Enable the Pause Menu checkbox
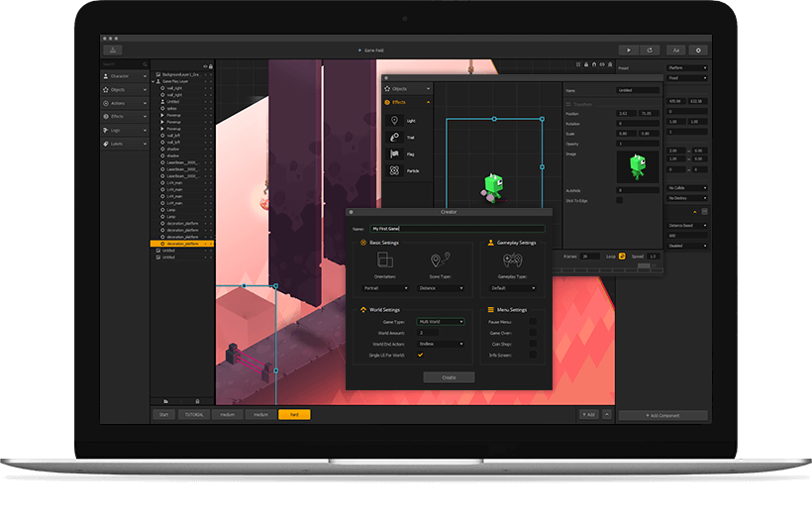812x524 pixels. pos(533,322)
